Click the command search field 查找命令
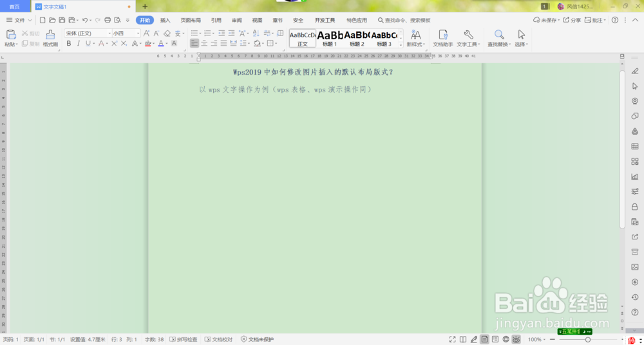The width and height of the screenshot is (644, 345). click(404, 20)
